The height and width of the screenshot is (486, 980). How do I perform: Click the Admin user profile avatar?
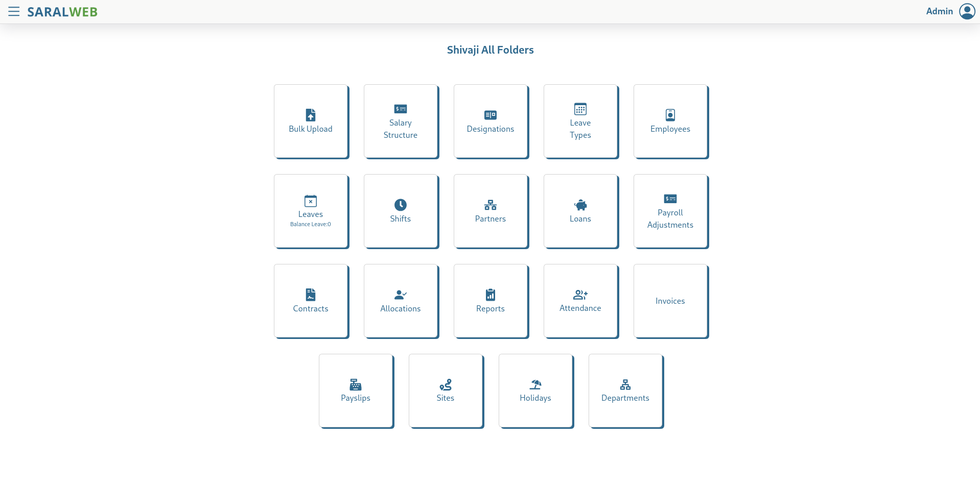[967, 11]
